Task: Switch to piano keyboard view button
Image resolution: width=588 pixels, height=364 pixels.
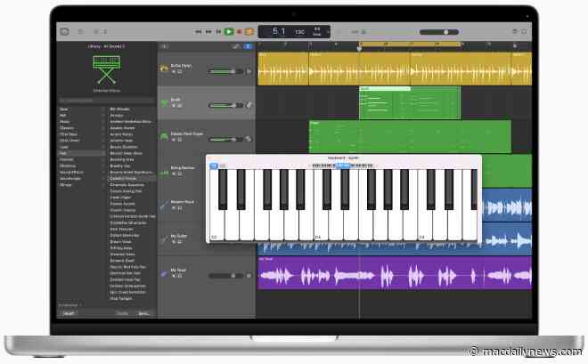Action: [x=214, y=166]
